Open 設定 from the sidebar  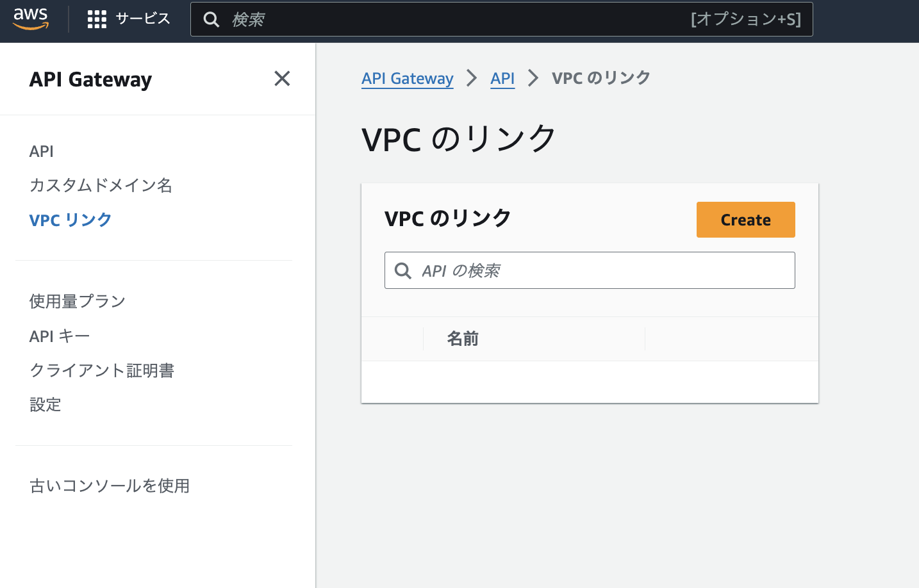click(45, 405)
